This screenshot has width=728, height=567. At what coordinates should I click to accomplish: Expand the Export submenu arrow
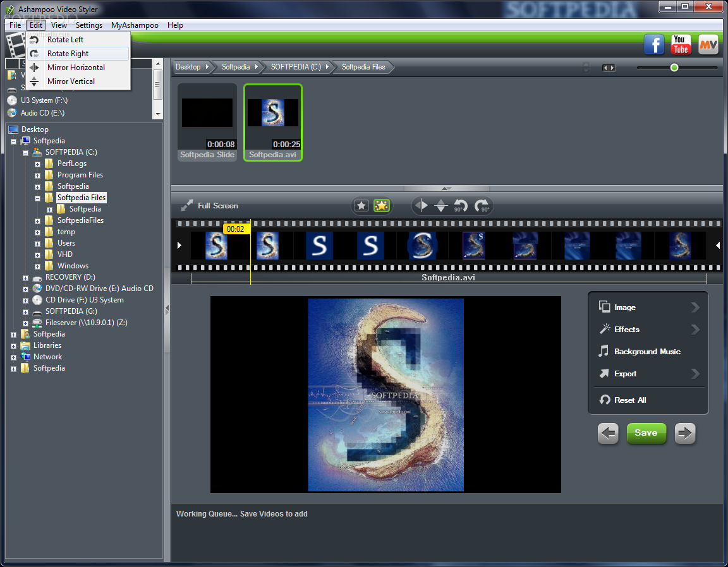(695, 374)
